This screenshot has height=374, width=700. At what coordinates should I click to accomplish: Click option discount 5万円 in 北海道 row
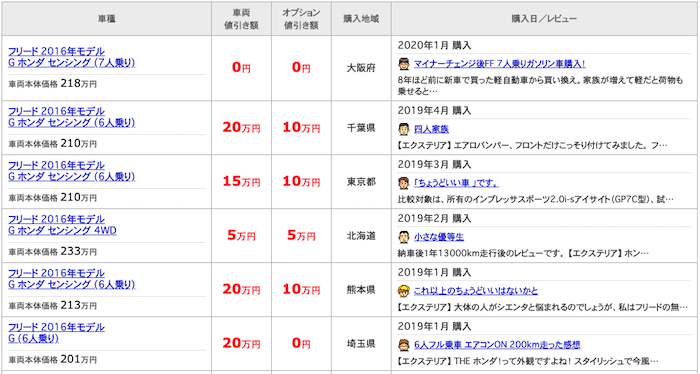[301, 236]
